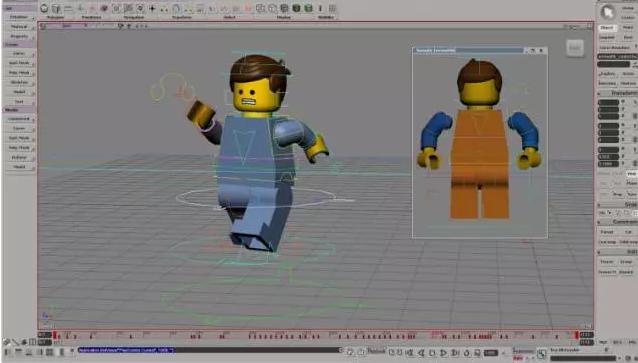Toggle the Child Comp constraint option
This screenshot has height=363, width=638.
[628, 242]
